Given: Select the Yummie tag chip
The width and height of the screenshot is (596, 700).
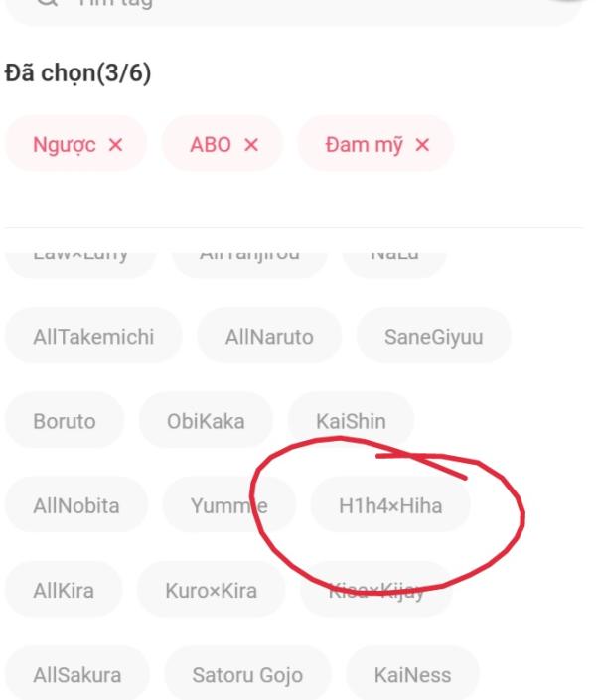Looking at the screenshot, I should (x=227, y=507).
